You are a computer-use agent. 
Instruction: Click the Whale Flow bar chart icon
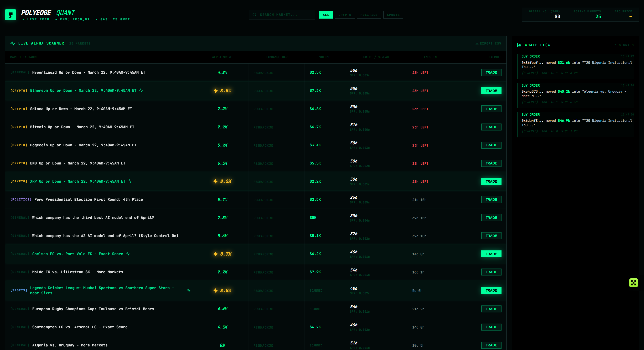pyautogui.click(x=519, y=45)
